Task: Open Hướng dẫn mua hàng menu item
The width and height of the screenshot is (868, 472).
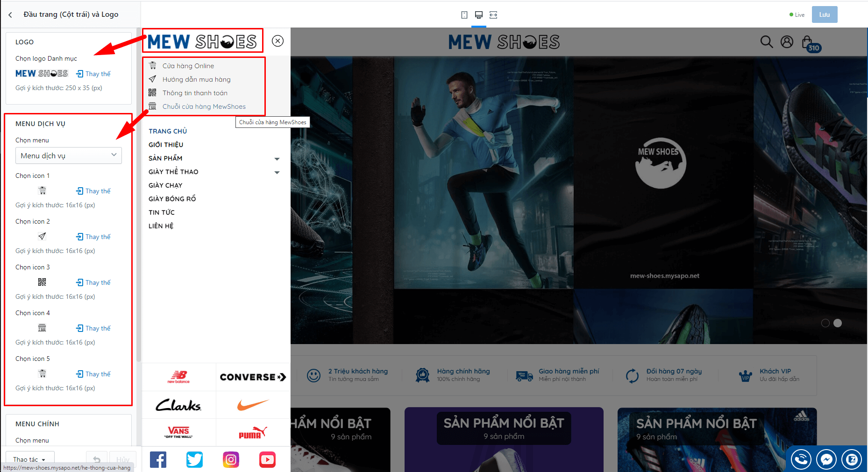Action: [197, 79]
